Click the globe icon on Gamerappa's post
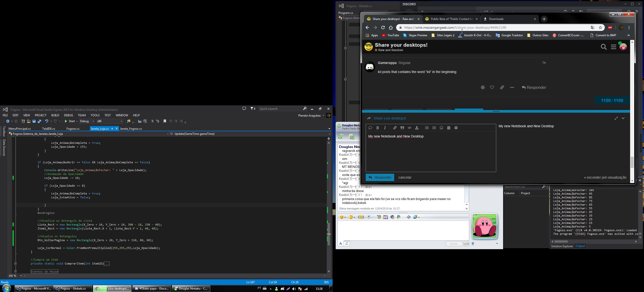This screenshot has height=292, width=644. click(x=483, y=87)
